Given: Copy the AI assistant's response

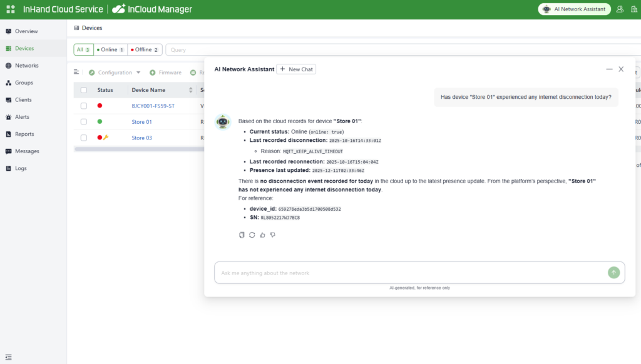Looking at the screenshot, I should 242,235.
